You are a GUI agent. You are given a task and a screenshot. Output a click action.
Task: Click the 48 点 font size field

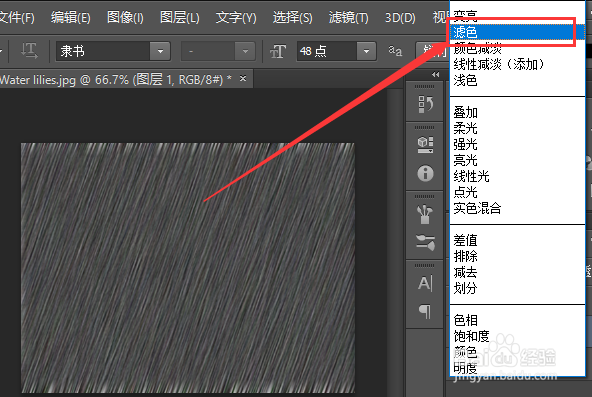tap(327, 51)
